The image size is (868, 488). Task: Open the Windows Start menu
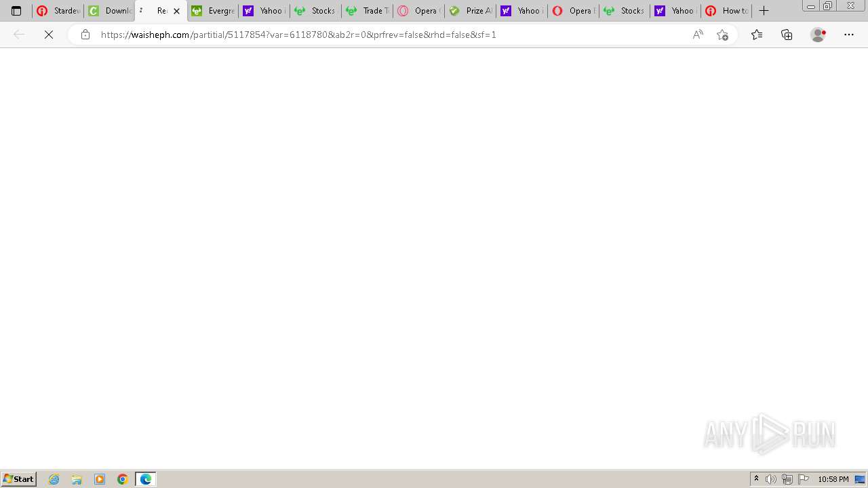click(19, 479)
